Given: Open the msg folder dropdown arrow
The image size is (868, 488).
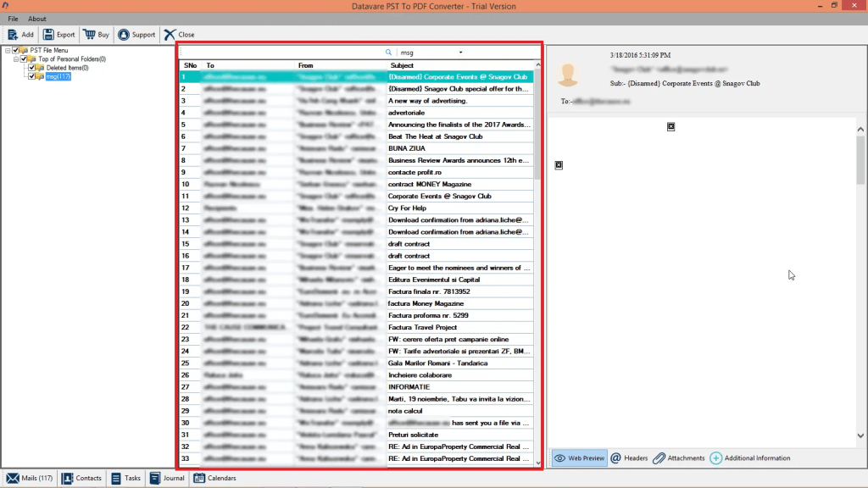Looking at the screenshot, I should tap(461, 53).
